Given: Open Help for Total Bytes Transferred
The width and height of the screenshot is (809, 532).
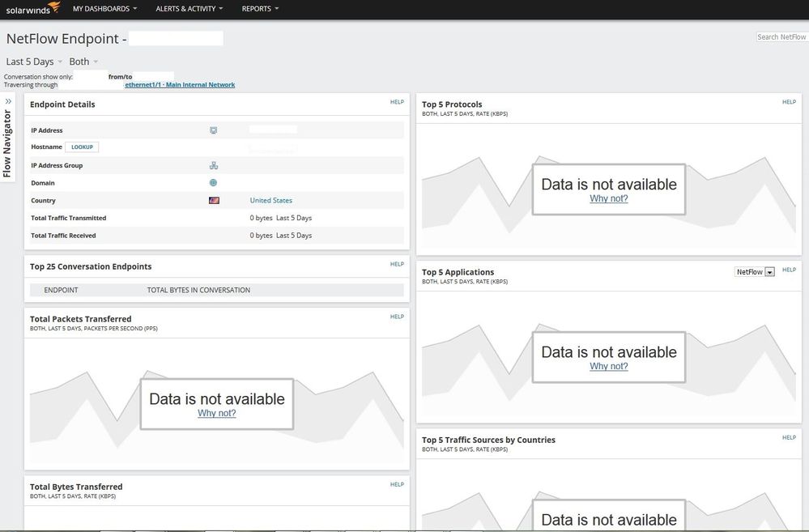Looking at the screenshot, I should pos(397,484).
